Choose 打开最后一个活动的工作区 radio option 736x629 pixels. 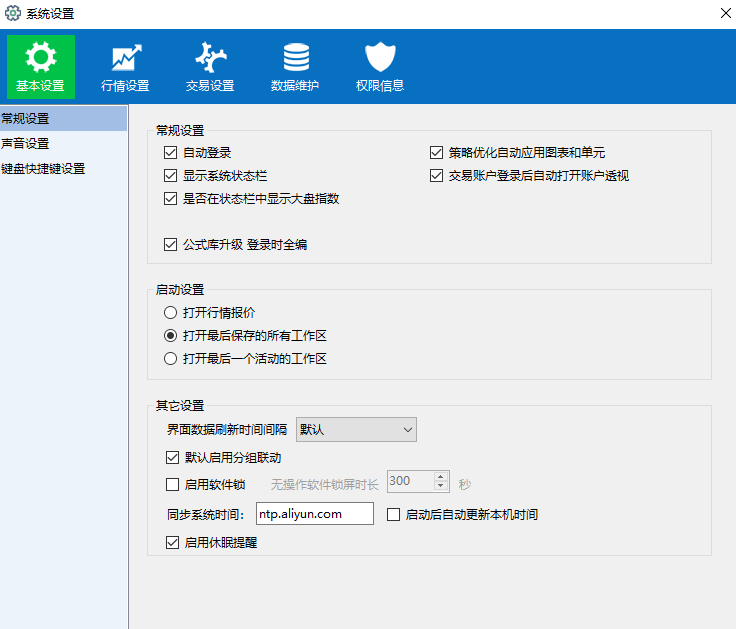(x=171, y=358)
